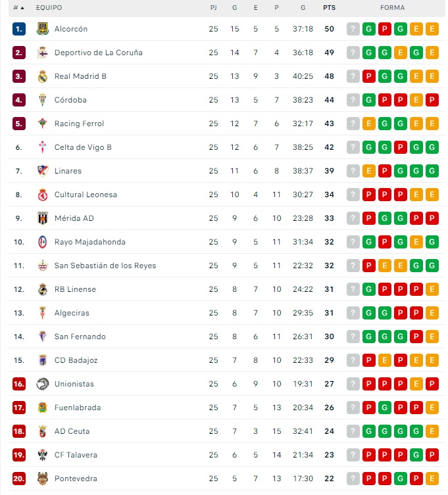Click the green G badge in CF Talavera's form
Screen dimensions: 448x495
416,455
